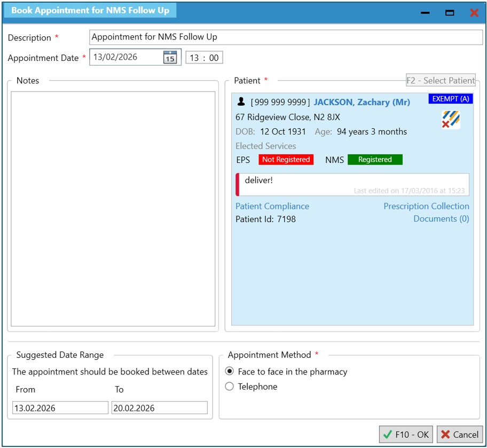The width and height of the screenshot is (487, 448).
Task: Open patient JACKSON, Zachary (Mr) record
Action: [362, 102]
